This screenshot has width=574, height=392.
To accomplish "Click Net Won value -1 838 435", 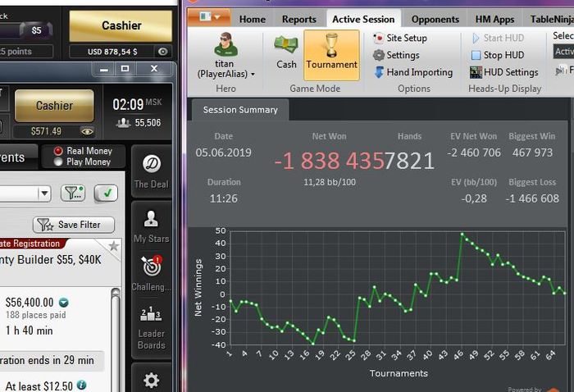I will [329, 161].
